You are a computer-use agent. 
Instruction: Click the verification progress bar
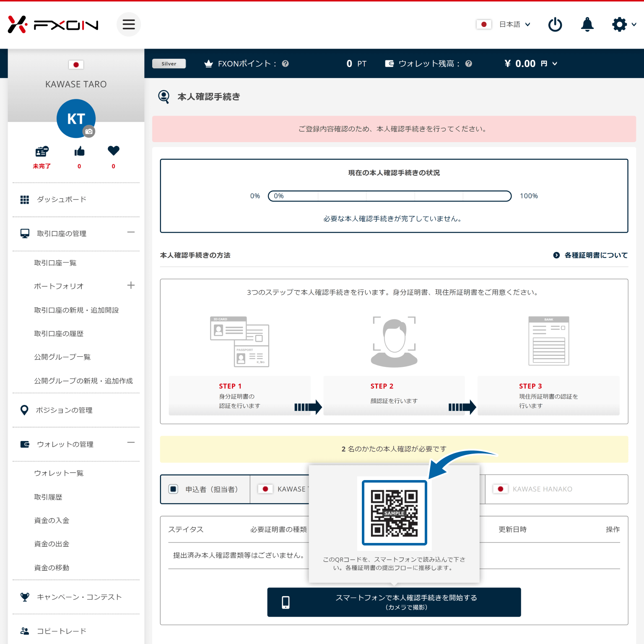390,196
